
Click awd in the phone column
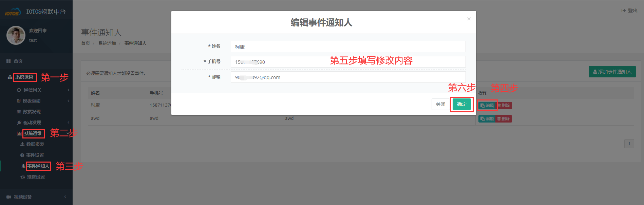[x=154, y=118]
